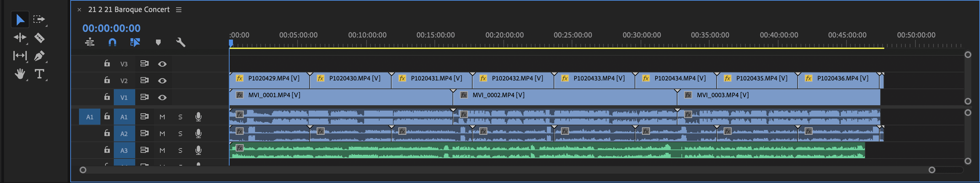
Task: Toggle V3 track targeting
Action: tap(124, 64)
